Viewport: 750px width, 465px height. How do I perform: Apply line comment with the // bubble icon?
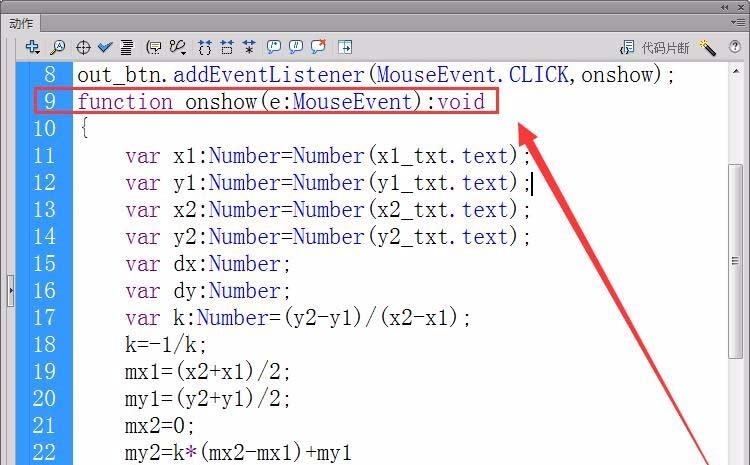click(x=296, y=46)
